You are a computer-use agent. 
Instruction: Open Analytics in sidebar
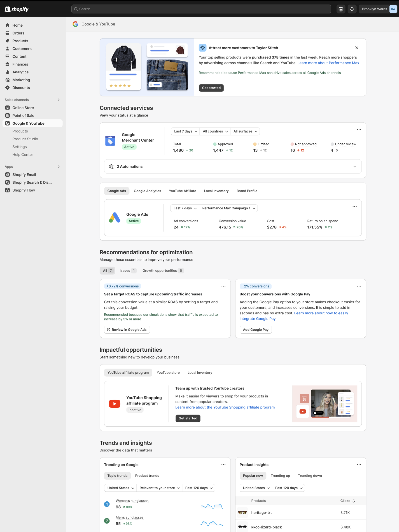point(21,72)
